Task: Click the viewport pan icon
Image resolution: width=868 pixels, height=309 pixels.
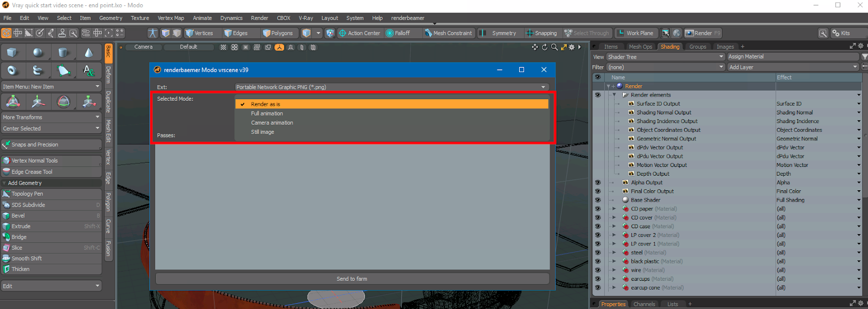Action: 535,47
